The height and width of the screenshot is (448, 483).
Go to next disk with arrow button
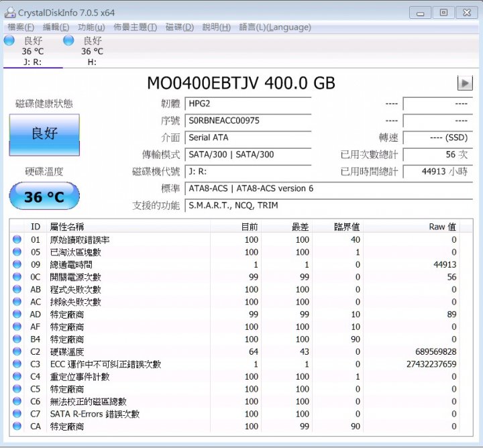click(465, 82)
